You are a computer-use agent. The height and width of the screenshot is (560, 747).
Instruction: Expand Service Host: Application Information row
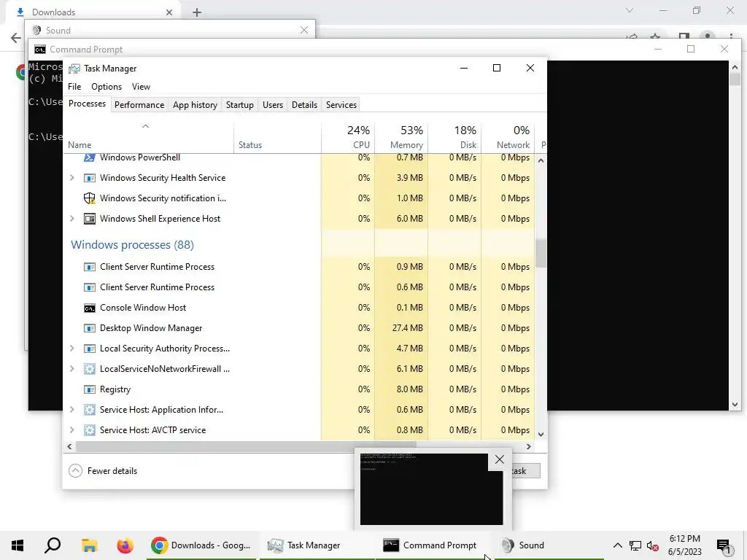pyautogui.click(x=72, y=410)
